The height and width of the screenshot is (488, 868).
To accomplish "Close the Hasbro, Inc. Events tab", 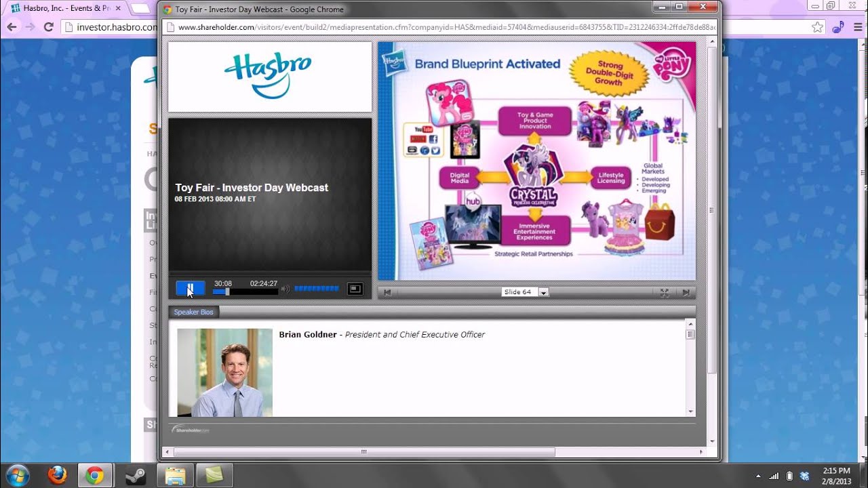I will (118, 8).
